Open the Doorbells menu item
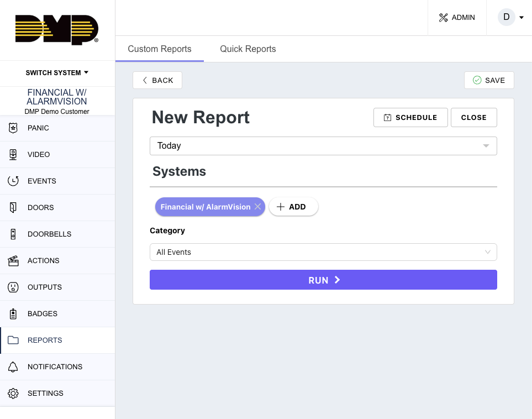Screen dimensions: 532x419 [x=57, y=234]
